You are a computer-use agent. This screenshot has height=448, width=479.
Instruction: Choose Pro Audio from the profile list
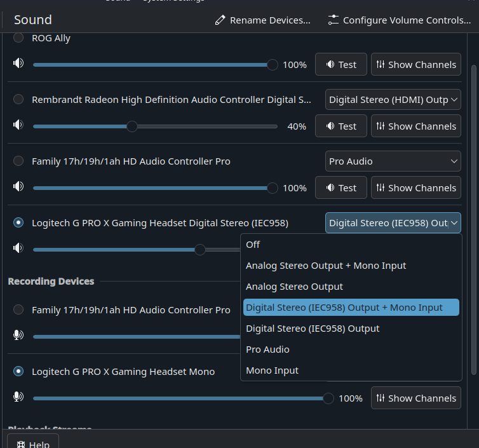pyautogui.click(x=351, y=350)
